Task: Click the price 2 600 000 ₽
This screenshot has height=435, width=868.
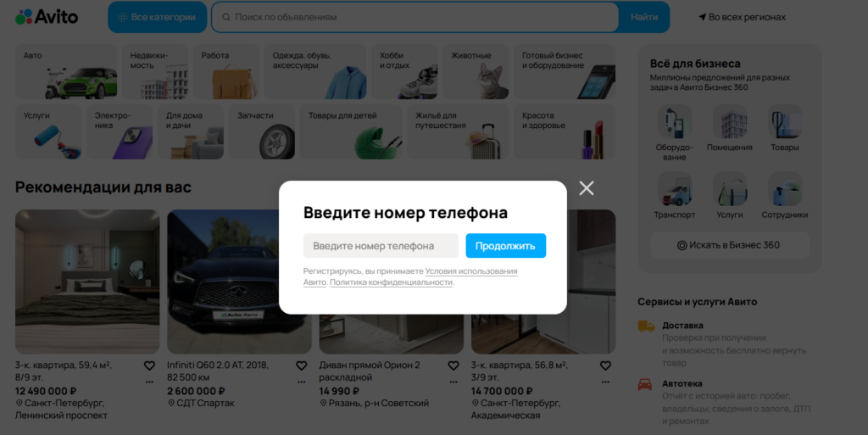Action: point(196,391)
